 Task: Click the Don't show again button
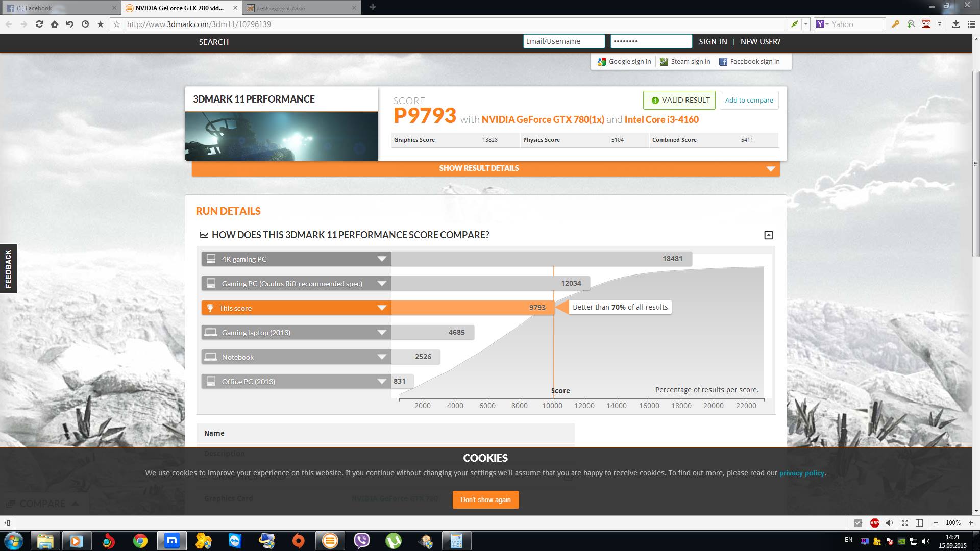[485, 499]
